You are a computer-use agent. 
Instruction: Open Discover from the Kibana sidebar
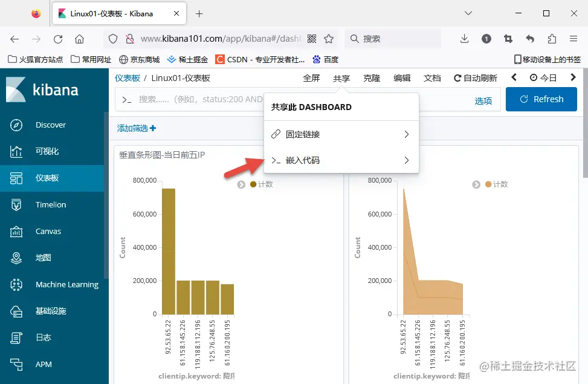[x=52, y=125]
